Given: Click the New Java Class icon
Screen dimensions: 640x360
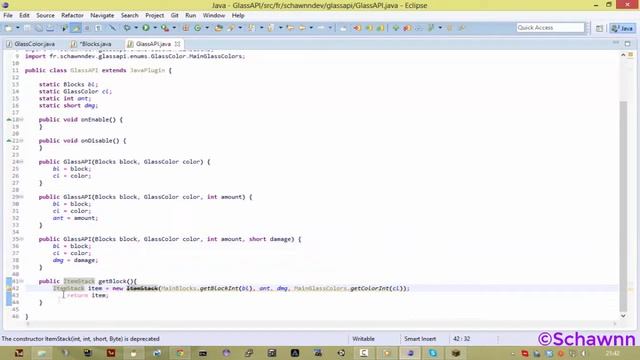Looking at the screenshot, I should (198, 28).
